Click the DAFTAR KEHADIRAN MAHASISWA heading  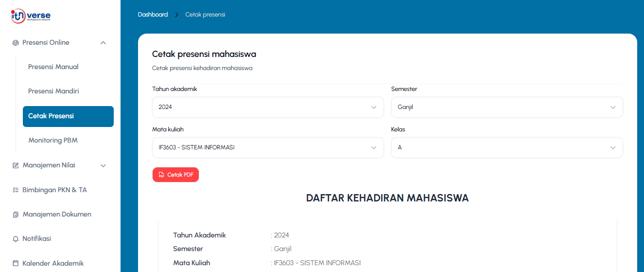coord(387,198)
